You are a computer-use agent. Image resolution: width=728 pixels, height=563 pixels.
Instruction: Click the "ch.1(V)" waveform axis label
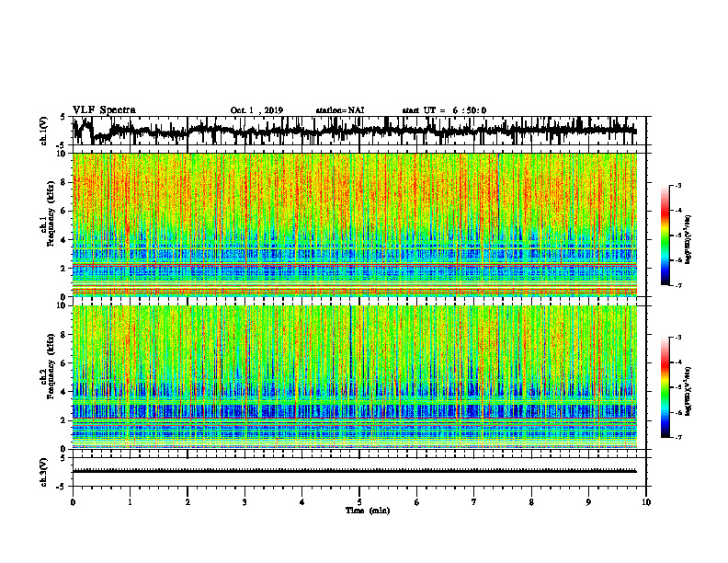click(43, 131)
